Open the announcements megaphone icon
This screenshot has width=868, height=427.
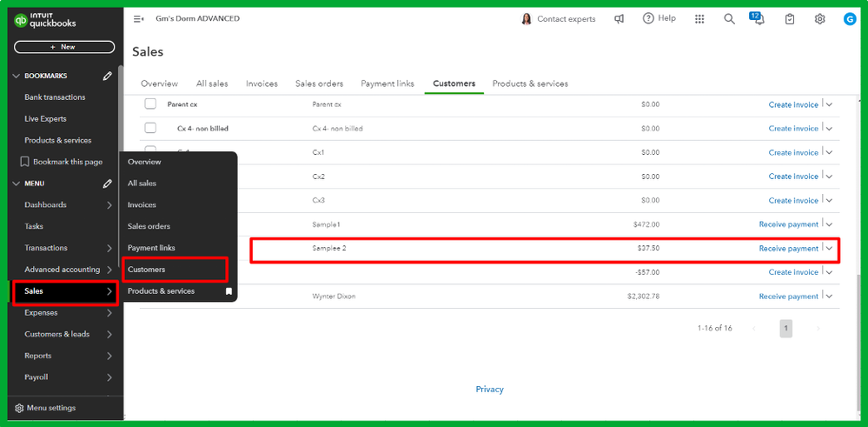[619, 19]
